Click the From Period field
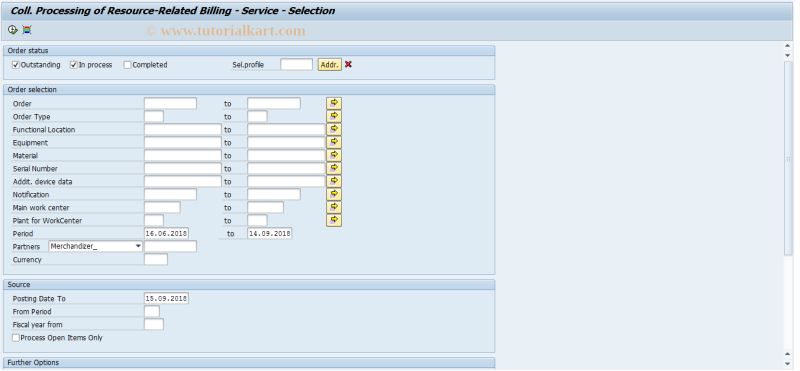The image size is (800, 371). [x=152, y=312]
